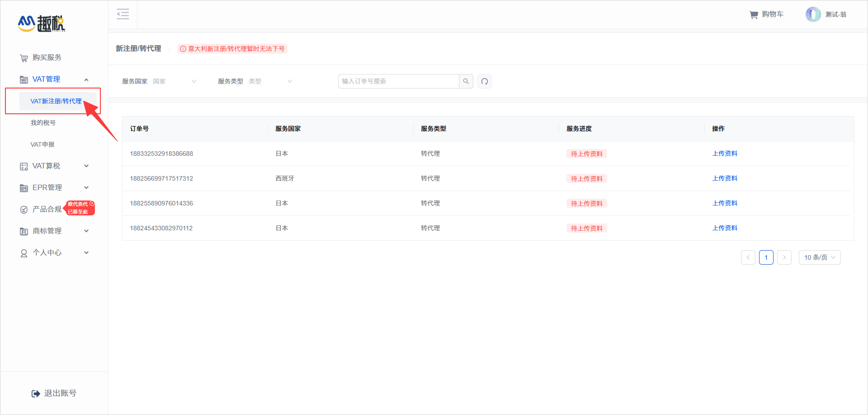Expand the VAT算税 menu section
The image size is (868, 415).
click(46, 166)
